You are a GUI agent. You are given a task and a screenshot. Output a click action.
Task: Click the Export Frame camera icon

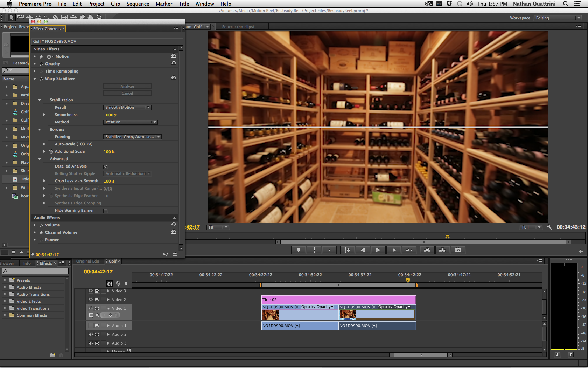(458, 250)
